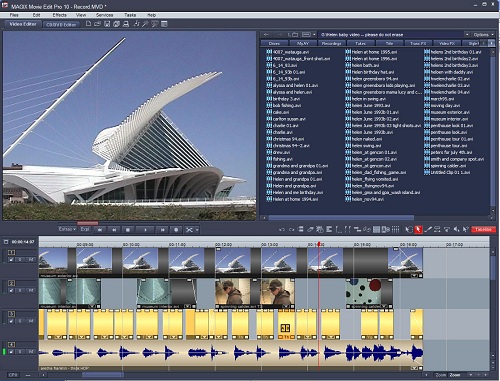Switch to the Video Editor view

[23, 24]
